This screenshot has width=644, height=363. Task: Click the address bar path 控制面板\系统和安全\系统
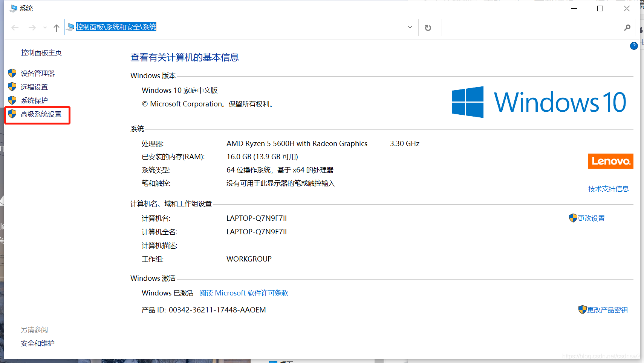[x=116, y=27]
